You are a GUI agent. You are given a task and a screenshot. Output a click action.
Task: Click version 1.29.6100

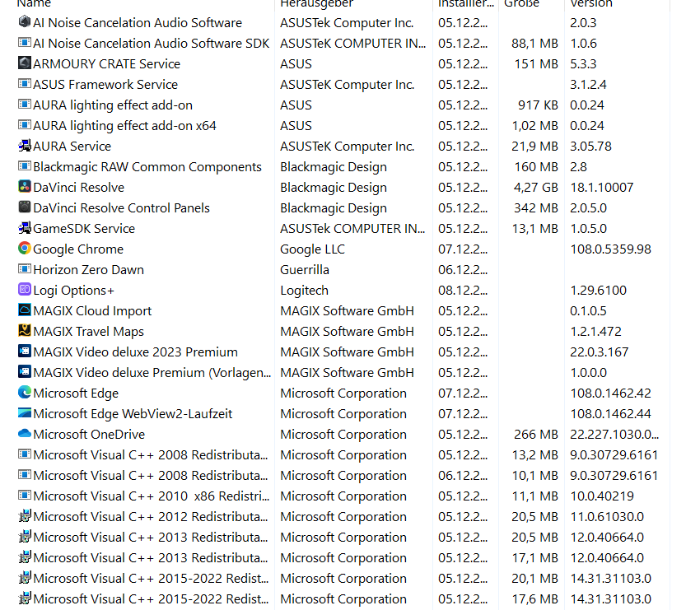[x=598, y=290]
